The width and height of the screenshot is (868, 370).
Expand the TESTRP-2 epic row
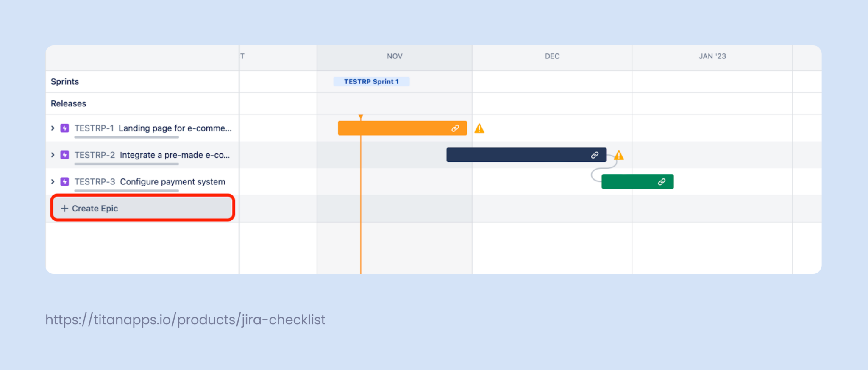(x=52, y=155)
